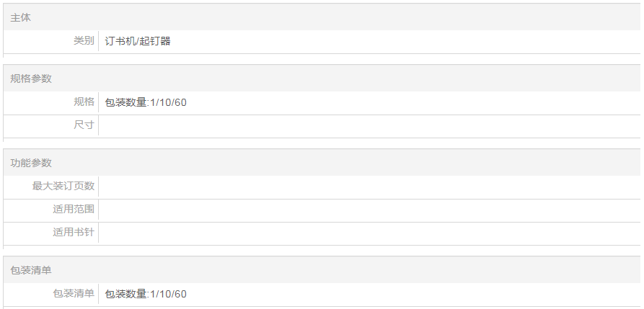Click the 包装清单 row label under header
The image size is (644, 309).
pyautogui.click(x=74, y=293)
